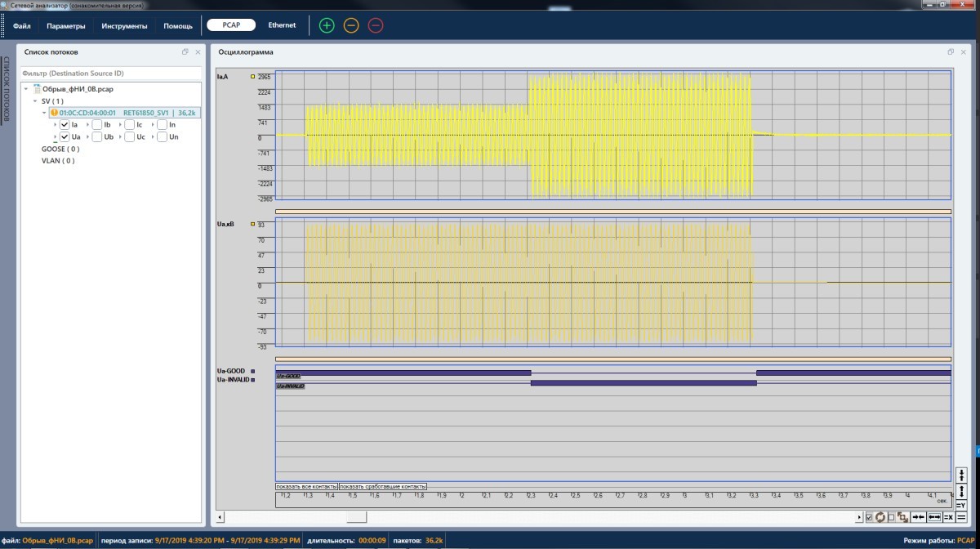This screenshot has height=549, width=980.
Task: Click the circular refresh arrows icon
Action: (x=880, y=517)
